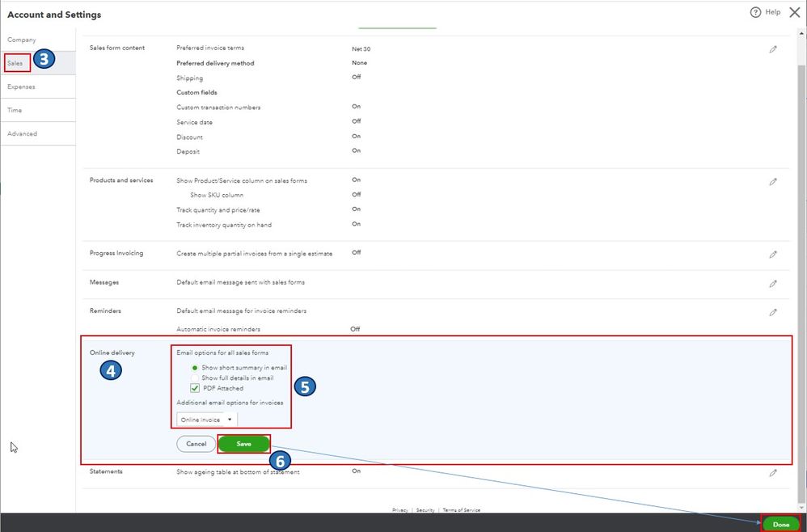This screenshot has height=532, width=807.
Task: Close Account and Settings with the X
Action: pos(795,12)
